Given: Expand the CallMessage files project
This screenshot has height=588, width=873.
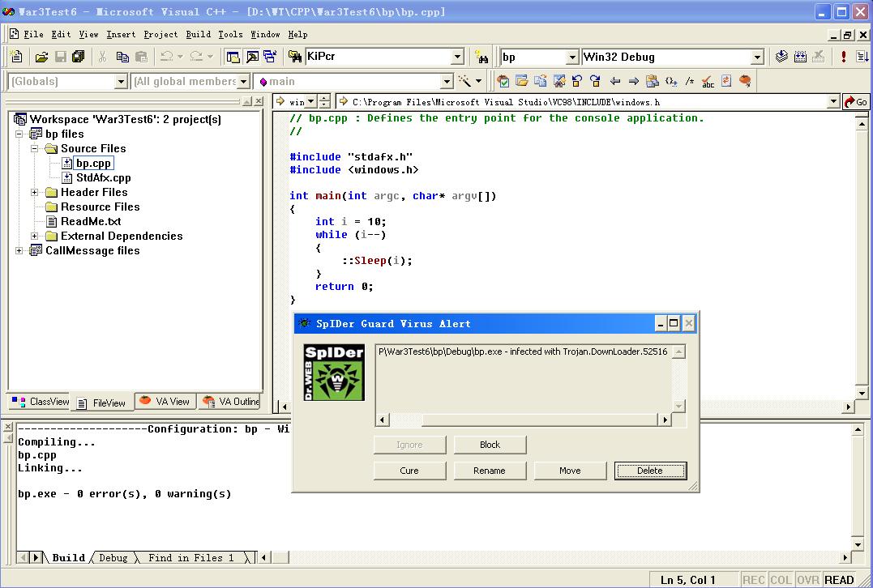Looking at the screenshot, I should (x=19, y=251).
